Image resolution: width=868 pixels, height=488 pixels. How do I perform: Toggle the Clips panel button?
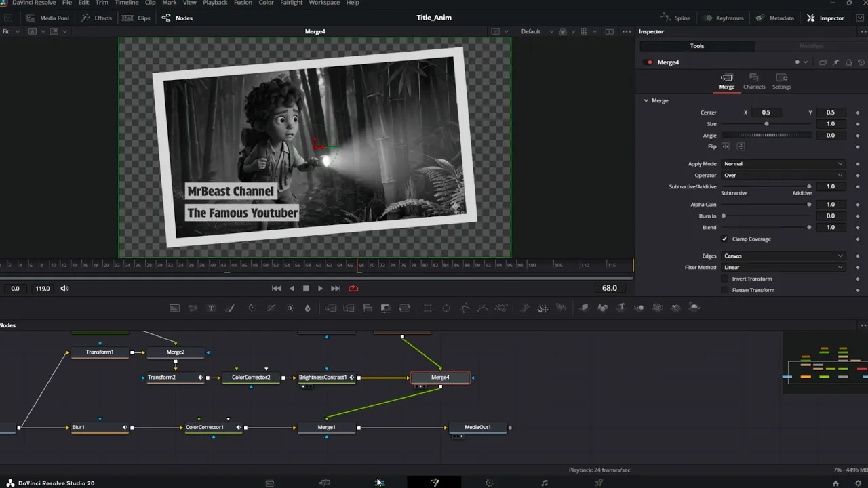[x=136, y=18]
